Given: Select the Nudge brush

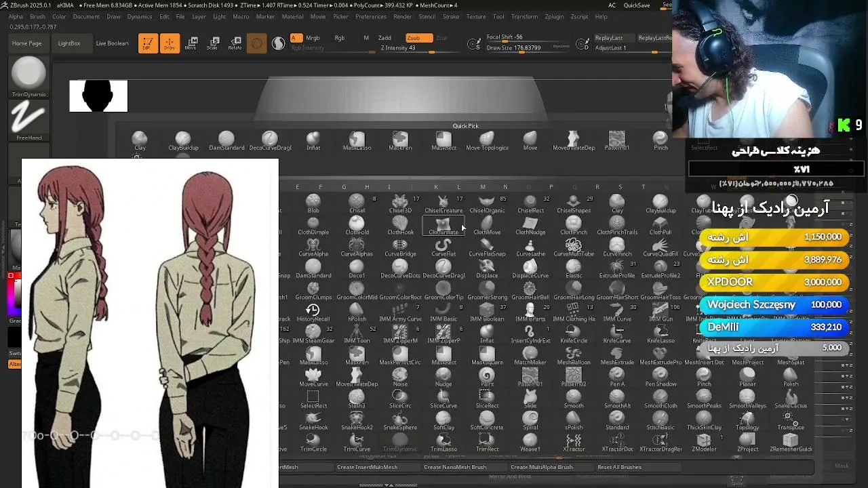Looking at the screenshot, I should (x=443, y=378).
